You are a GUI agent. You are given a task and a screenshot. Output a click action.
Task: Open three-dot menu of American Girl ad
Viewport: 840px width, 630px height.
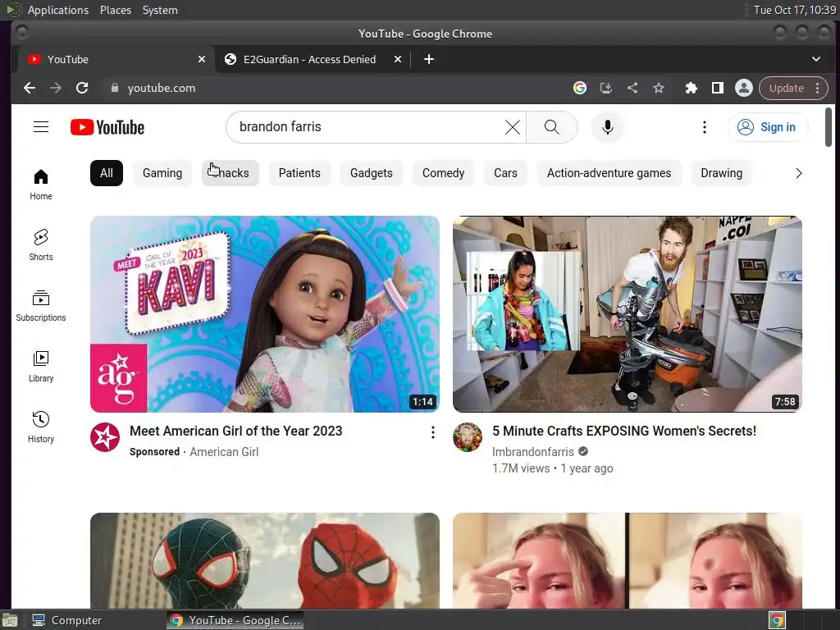433,432
